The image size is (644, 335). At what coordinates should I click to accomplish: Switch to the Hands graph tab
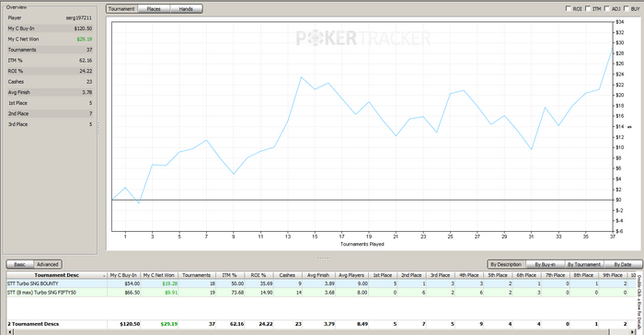click(x=186, y=9)
